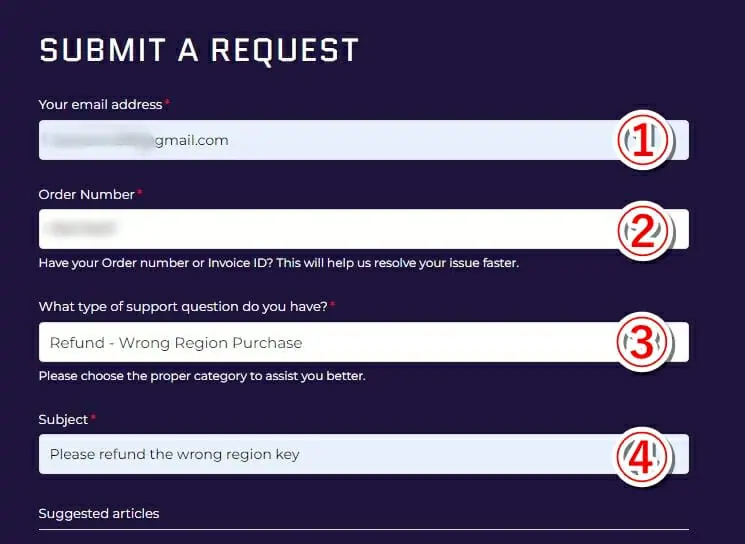745x544 pixels.
Task: Click the red asterisk beside Your email address
Action: click(168, 103)
